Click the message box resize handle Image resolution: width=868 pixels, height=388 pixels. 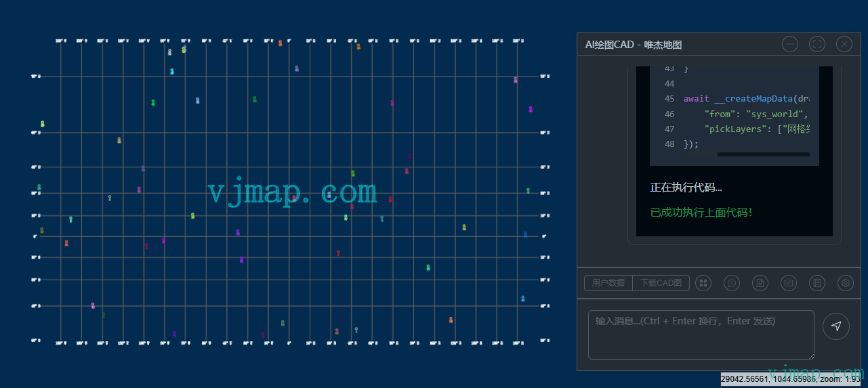[x=811, y=356]
